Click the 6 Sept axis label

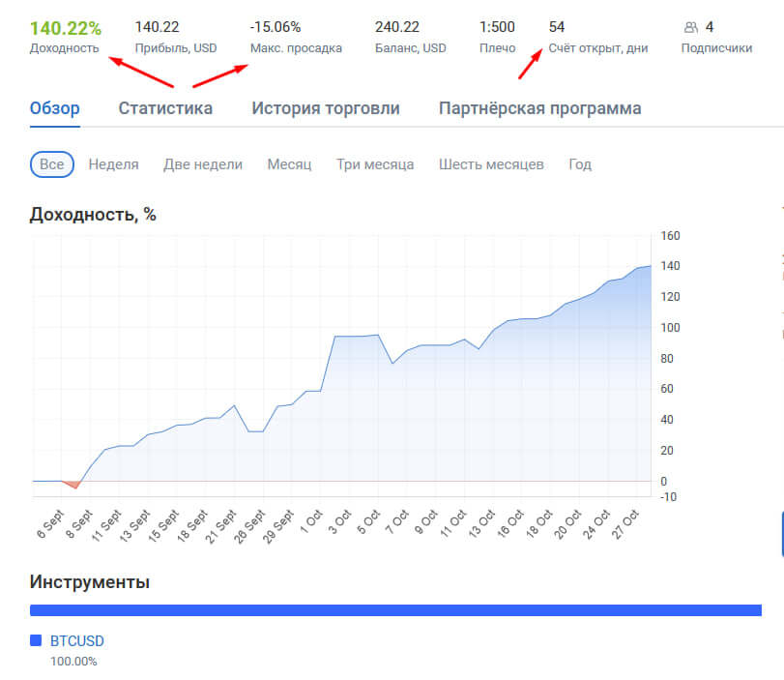(50, 524)
